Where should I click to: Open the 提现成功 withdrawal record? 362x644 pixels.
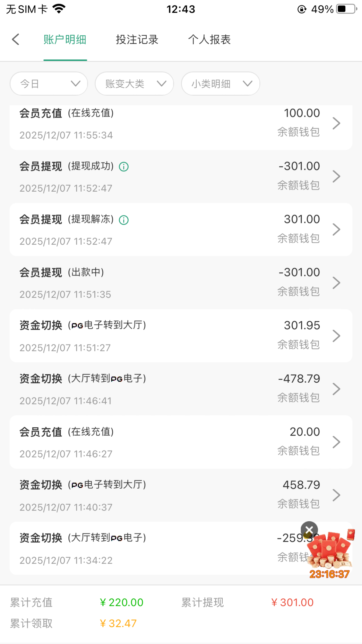181,177
